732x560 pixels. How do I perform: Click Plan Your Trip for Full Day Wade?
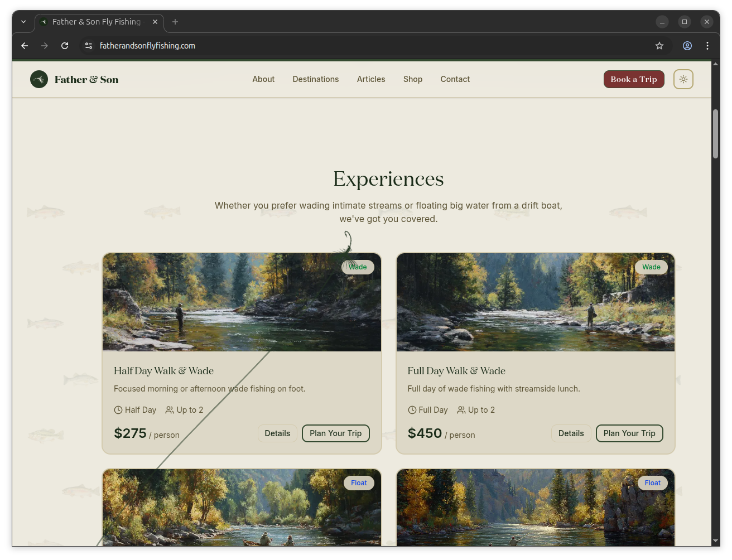point(629,433)
